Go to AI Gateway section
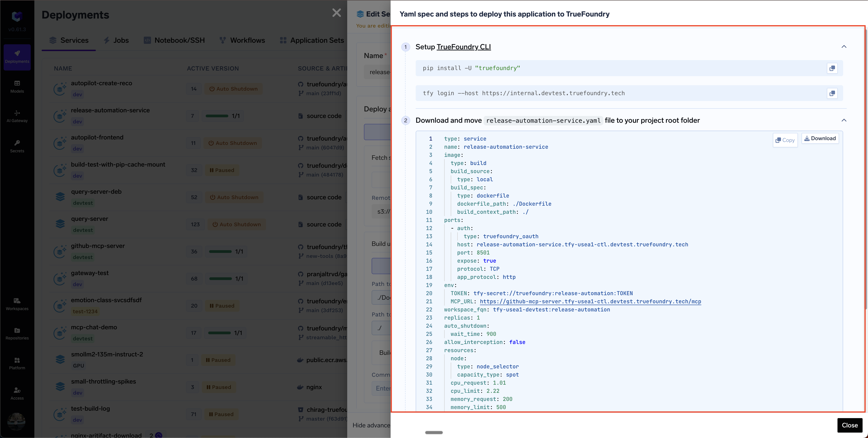Viewport: 868px width, 438px height. coord(17,116)
